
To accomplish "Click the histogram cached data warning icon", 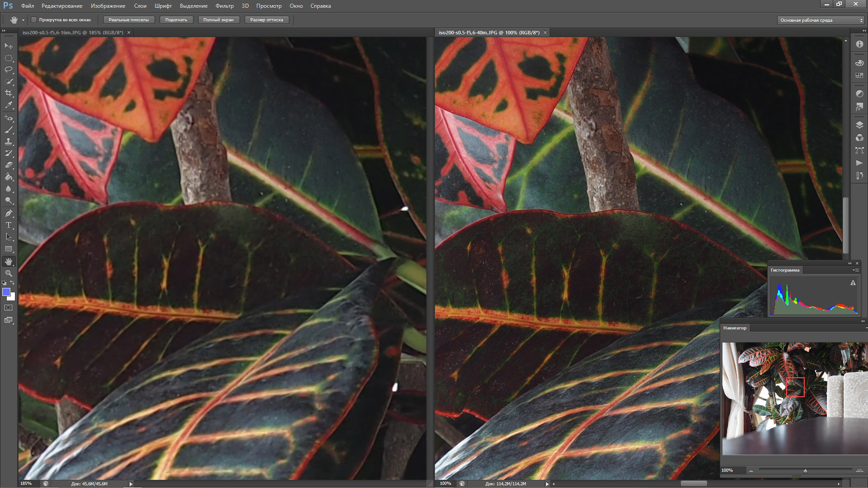I will [853, 283].
